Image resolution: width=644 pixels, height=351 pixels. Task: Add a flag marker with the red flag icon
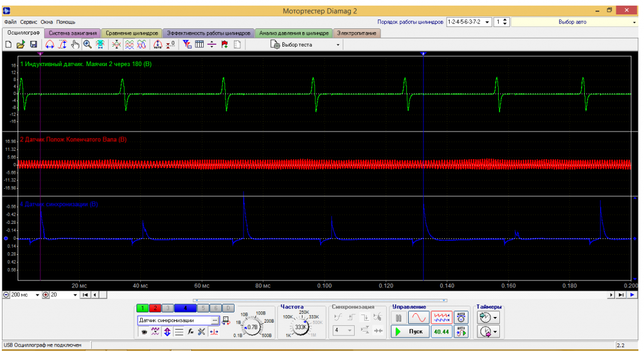(x=225, y=45)
